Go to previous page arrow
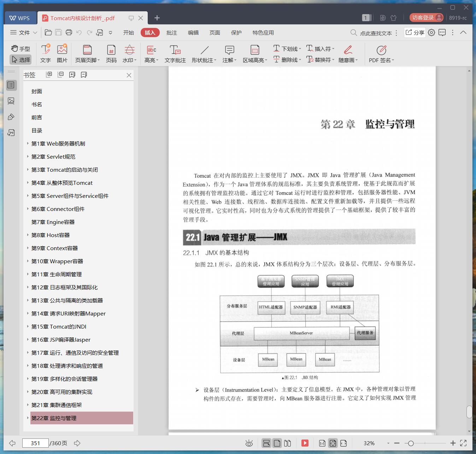476x454 pixels. coord(12,443)
